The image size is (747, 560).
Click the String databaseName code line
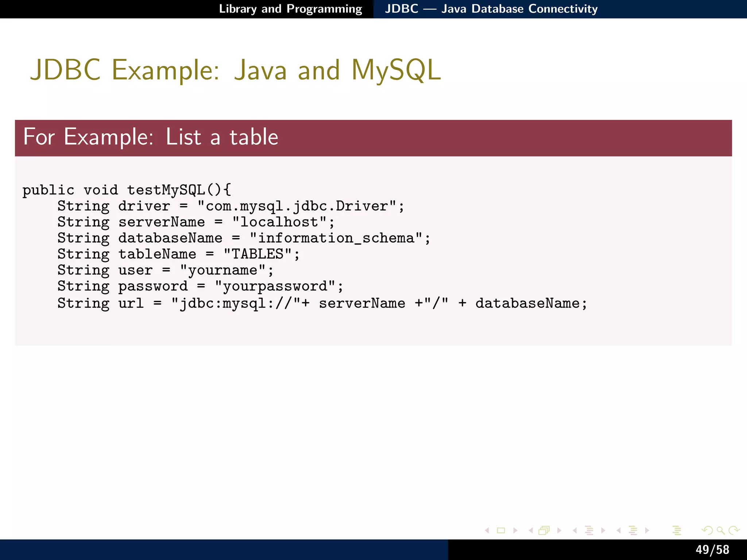tap(244, 238)
